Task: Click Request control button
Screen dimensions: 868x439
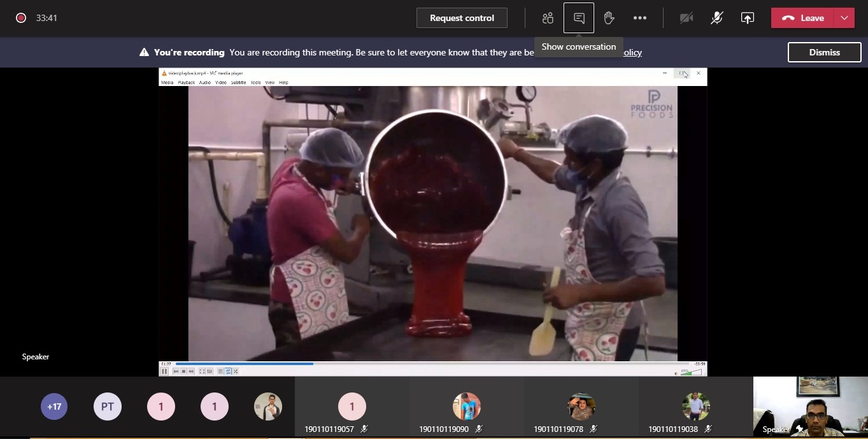Action: pos(462,18)
